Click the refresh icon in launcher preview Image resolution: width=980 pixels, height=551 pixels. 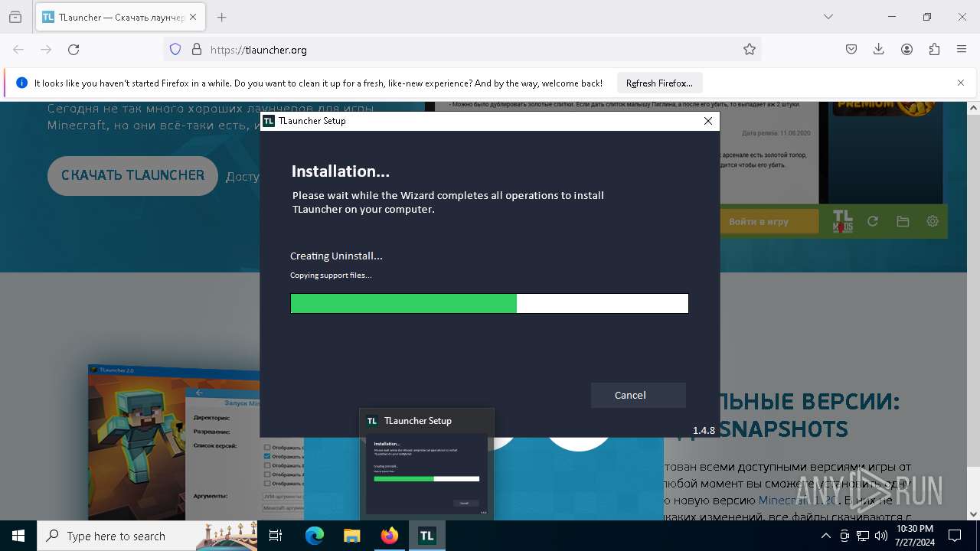(872, 222)
